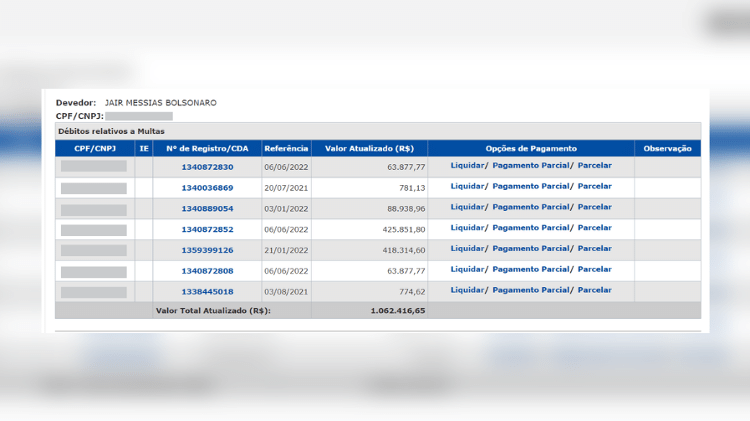Choose Parcelar for the 418.314,60 debt

[x=594, y=248]
